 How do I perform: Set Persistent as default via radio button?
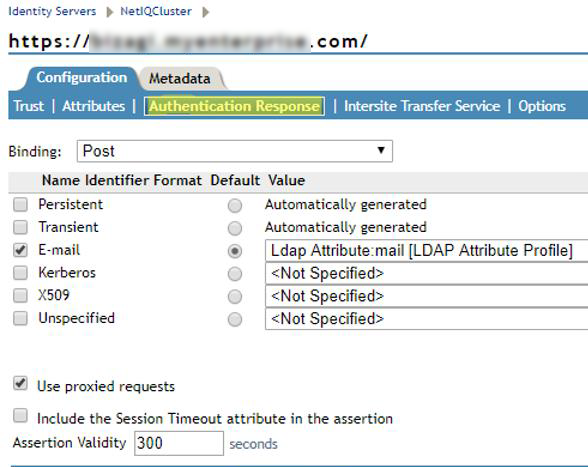click(235, 206)
